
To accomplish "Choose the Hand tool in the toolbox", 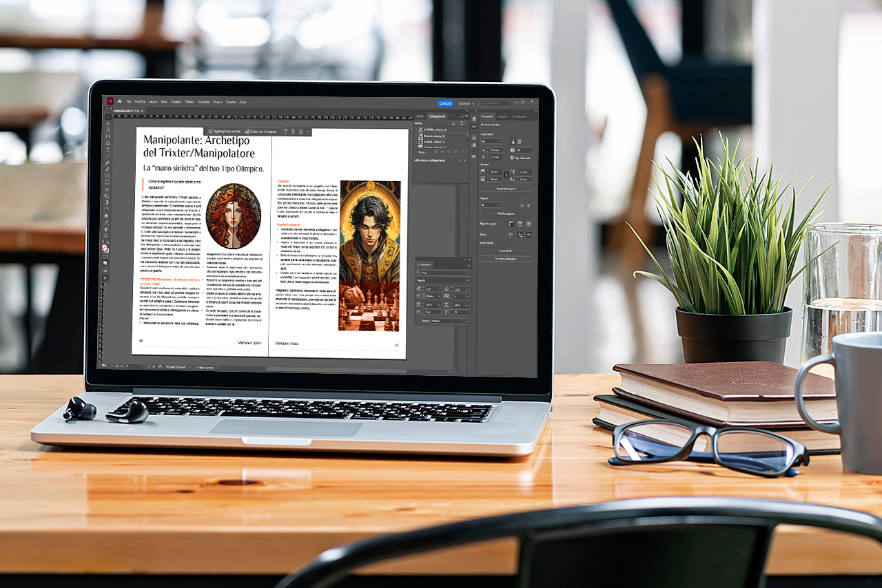I will pyautogui.click(x=106, y=229).
